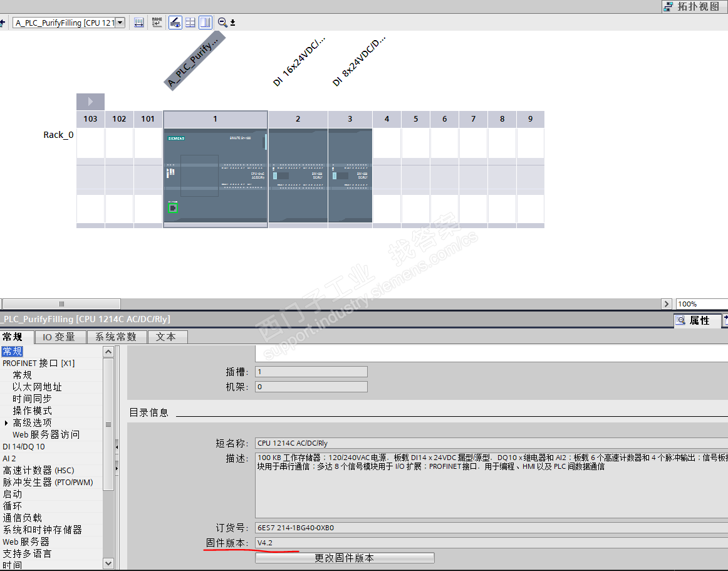Click the show address labels toolbar icon
728x571 pixels.
[x=139, y=23]
